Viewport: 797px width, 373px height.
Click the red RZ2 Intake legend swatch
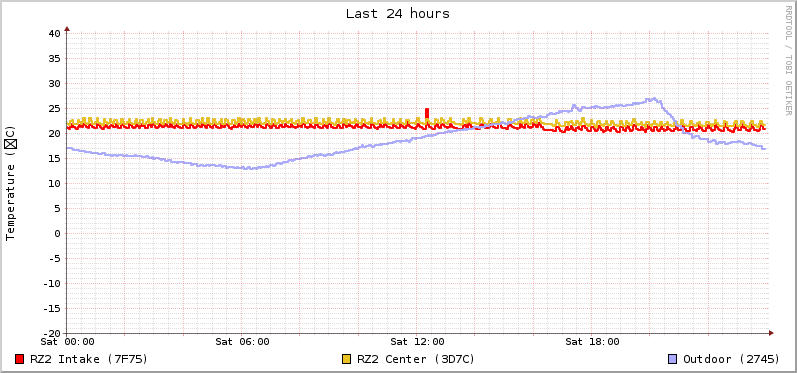[x=20, y=359]
